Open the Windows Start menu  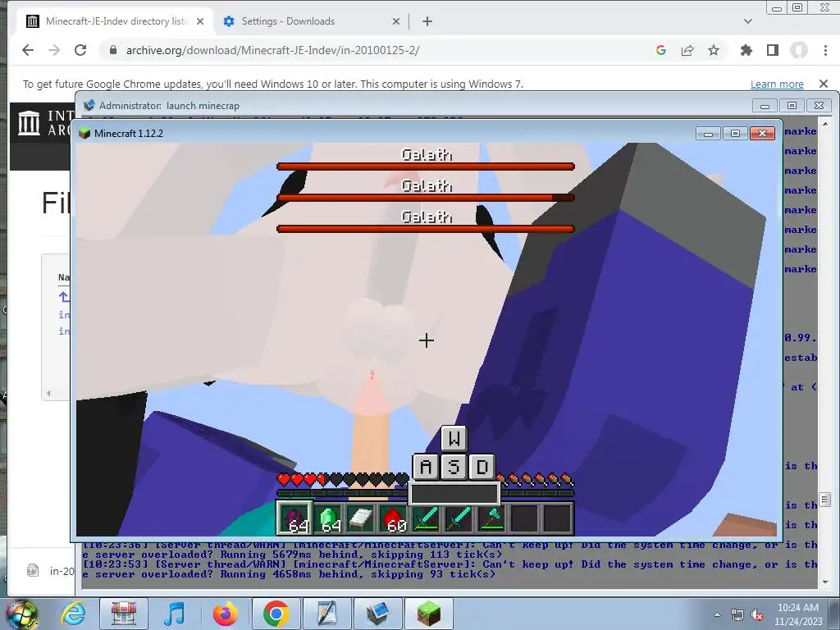(21, 614)
